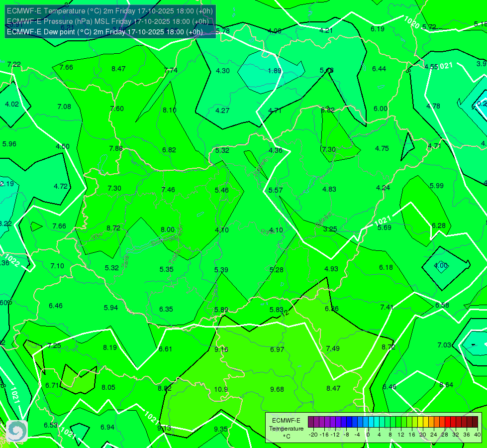The image size is (487, 448).
Task: Click the 8.19 temperature value
Action: (x=110, y=347)
